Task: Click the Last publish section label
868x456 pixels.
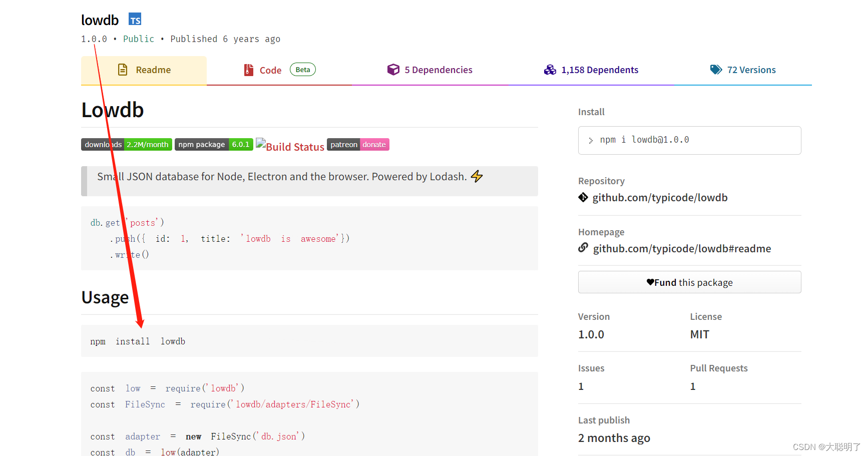Action: (604, 420)
